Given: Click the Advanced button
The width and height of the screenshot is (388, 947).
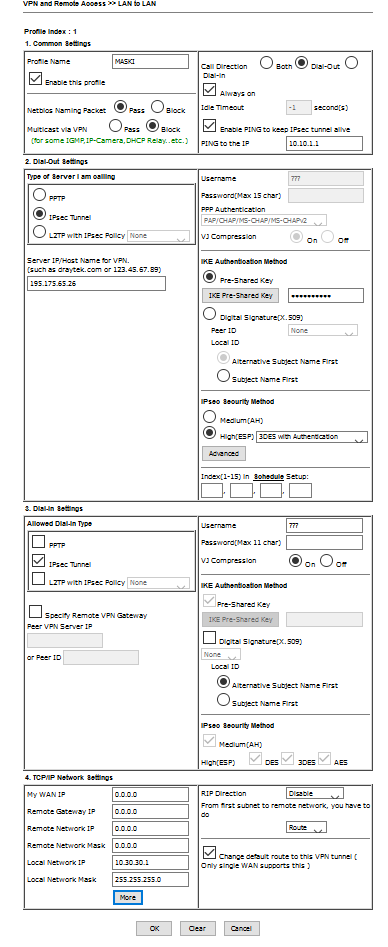Looking at the screenshot, I should pyautogui.click(x=224, y=453).
